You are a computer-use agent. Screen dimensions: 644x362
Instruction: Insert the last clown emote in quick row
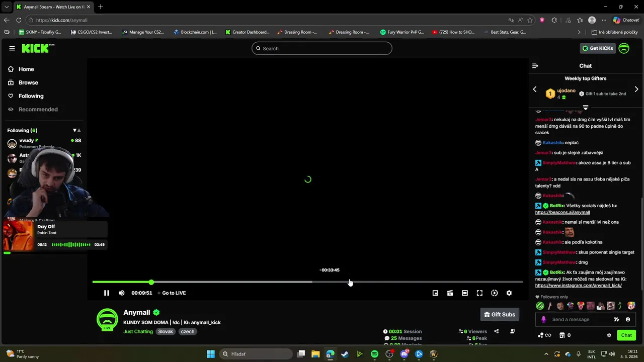[x=631, y=306]
